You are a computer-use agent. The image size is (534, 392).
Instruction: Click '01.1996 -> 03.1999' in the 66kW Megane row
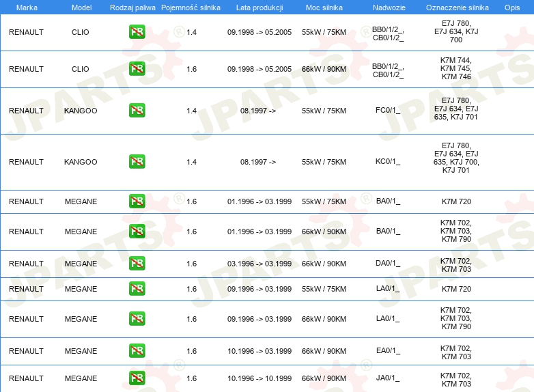tap(259, 232)
